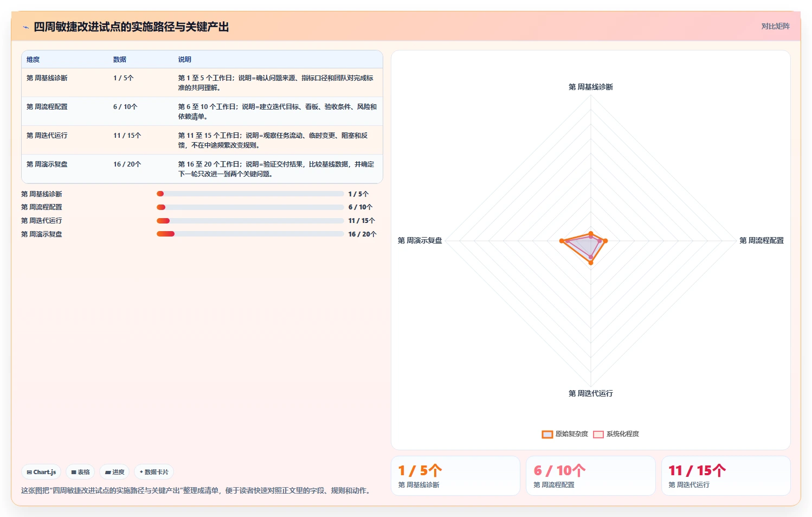This screenshot has width=812, height=517.
Task: Toggle the 系统化程度 legend item
Action: point(616,434)
